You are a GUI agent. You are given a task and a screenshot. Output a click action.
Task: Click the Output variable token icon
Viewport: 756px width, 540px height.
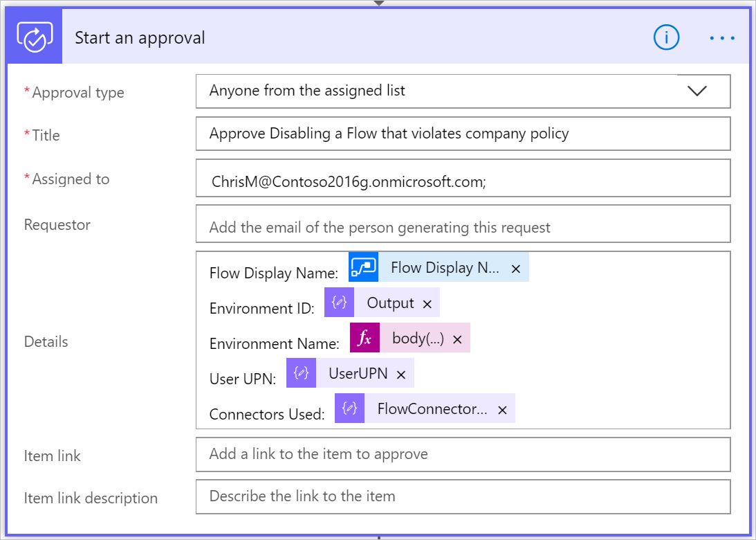click(339, 303)
